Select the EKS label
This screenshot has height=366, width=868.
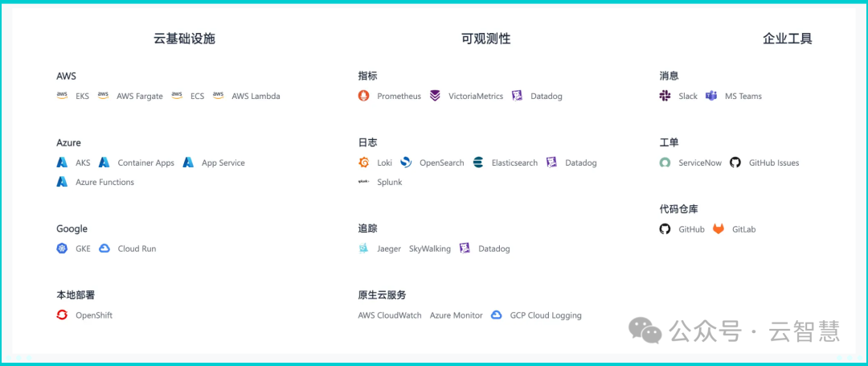click(83, 97)
